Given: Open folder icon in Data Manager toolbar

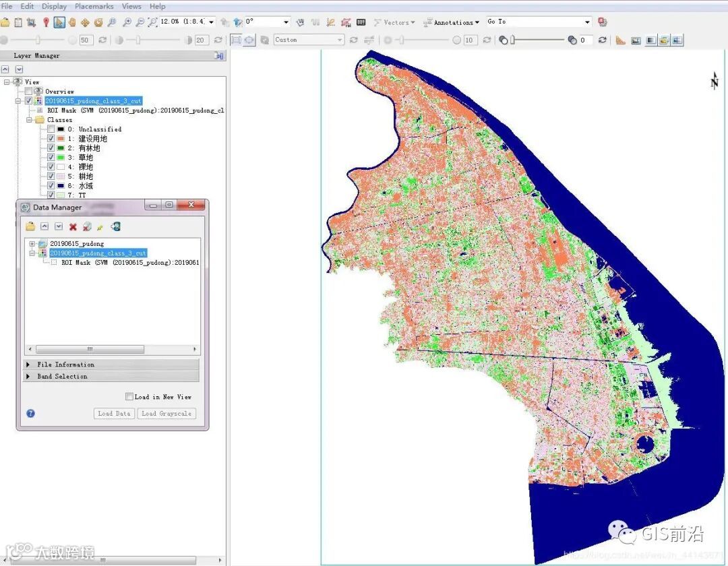Looking at the screenshot, I should (30, 227).
